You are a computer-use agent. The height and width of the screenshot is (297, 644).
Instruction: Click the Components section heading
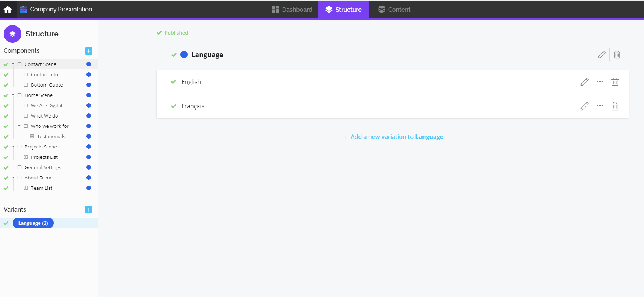tap(21, 50)
